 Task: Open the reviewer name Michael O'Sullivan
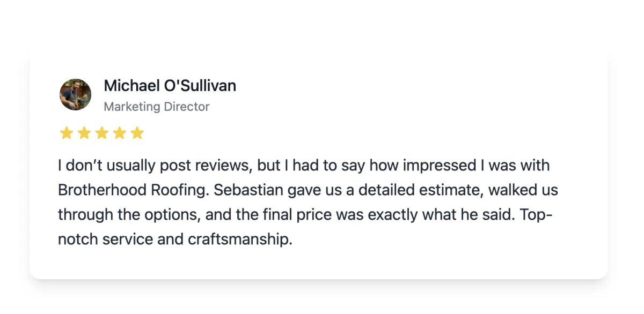coord(170,86)
